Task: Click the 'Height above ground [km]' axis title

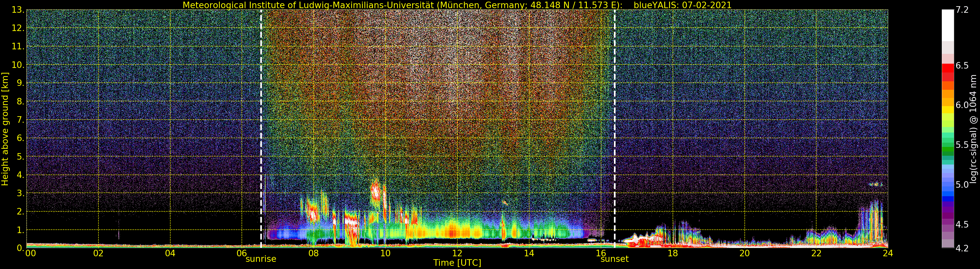Action: click(x=5, y=129)
